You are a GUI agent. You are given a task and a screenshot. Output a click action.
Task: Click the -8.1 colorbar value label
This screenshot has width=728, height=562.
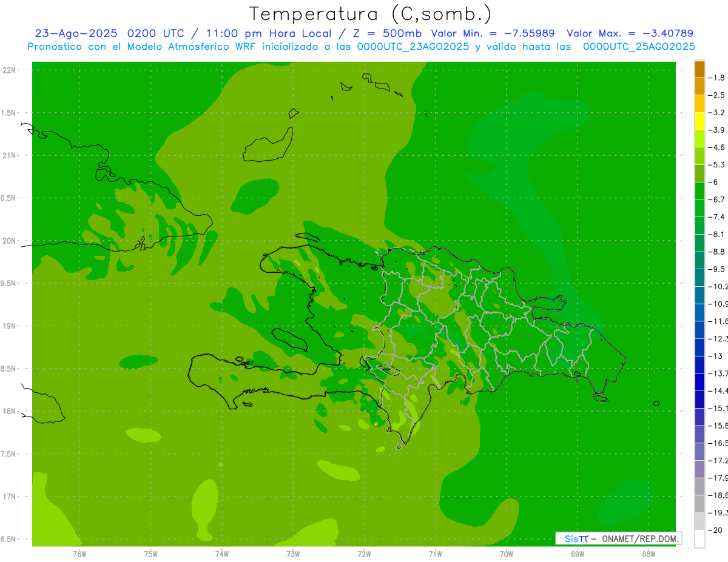(717, 234)
